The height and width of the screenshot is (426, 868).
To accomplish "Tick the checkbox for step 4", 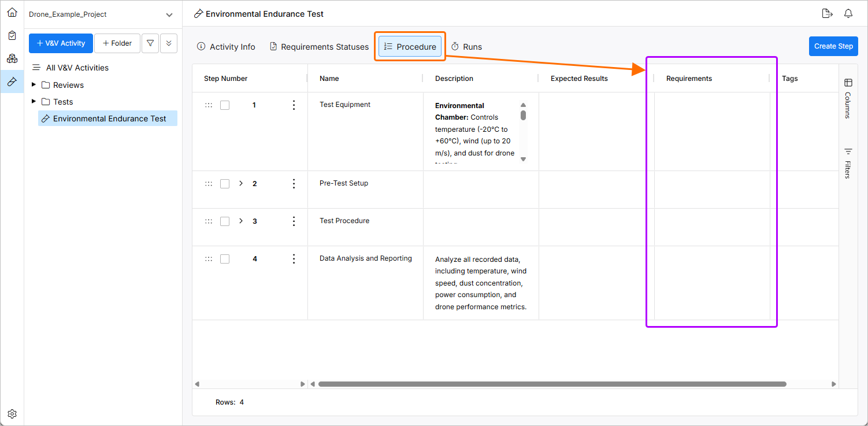I will 225,259.
